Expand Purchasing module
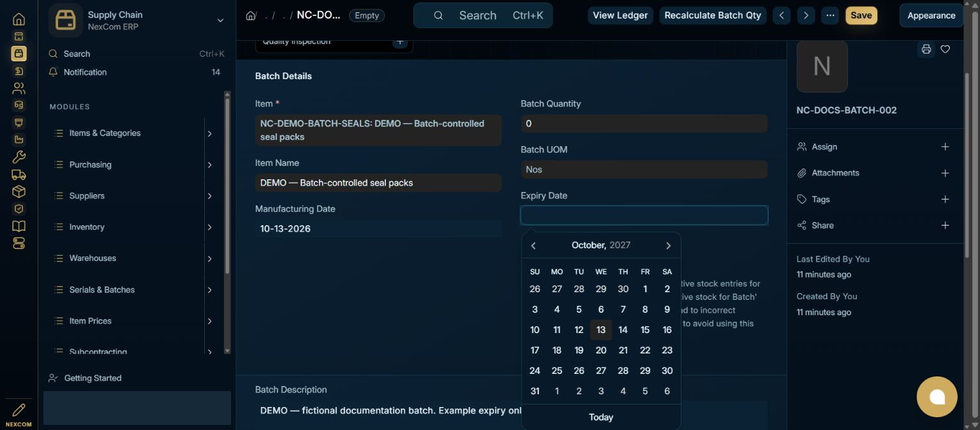980x430 pixels. [209, 165]
